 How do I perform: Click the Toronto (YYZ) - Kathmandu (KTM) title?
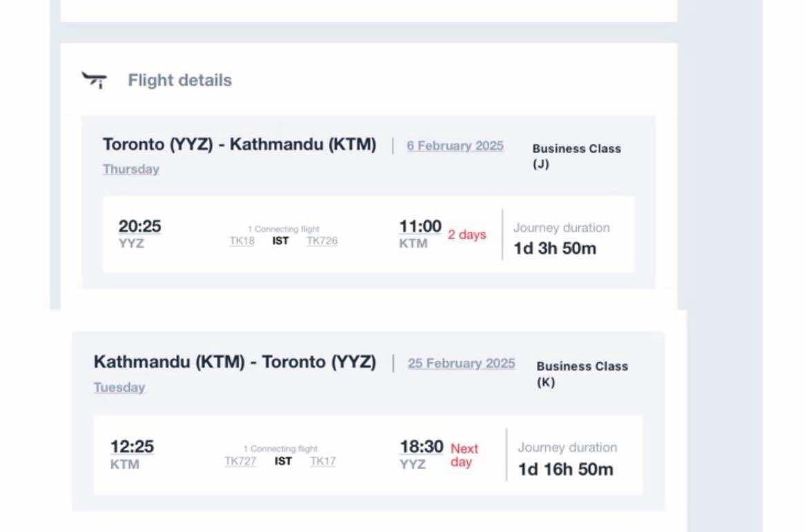point(239,144)
